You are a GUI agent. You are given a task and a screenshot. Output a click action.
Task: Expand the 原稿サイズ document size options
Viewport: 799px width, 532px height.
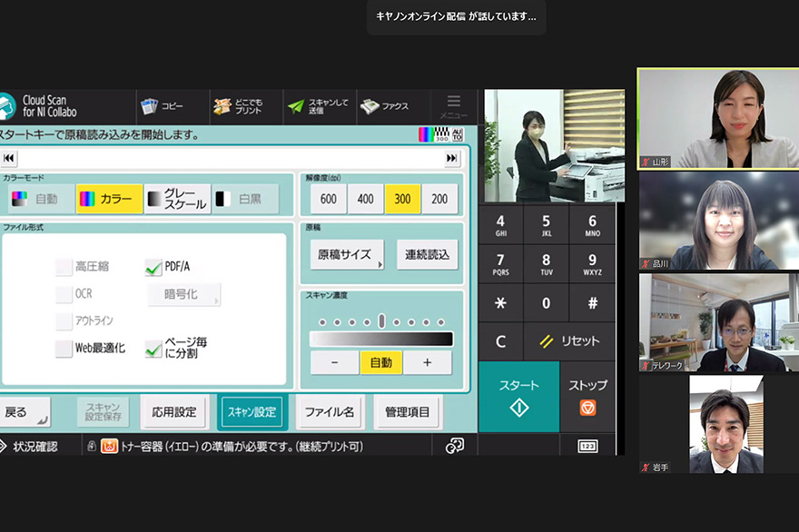tap(347, 254)
